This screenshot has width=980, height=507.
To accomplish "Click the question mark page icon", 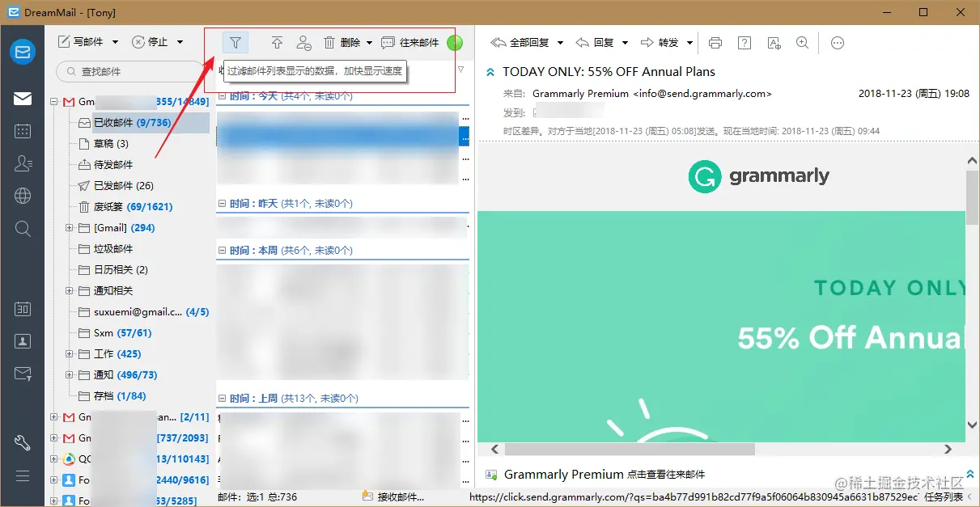I will coord(745,43).
